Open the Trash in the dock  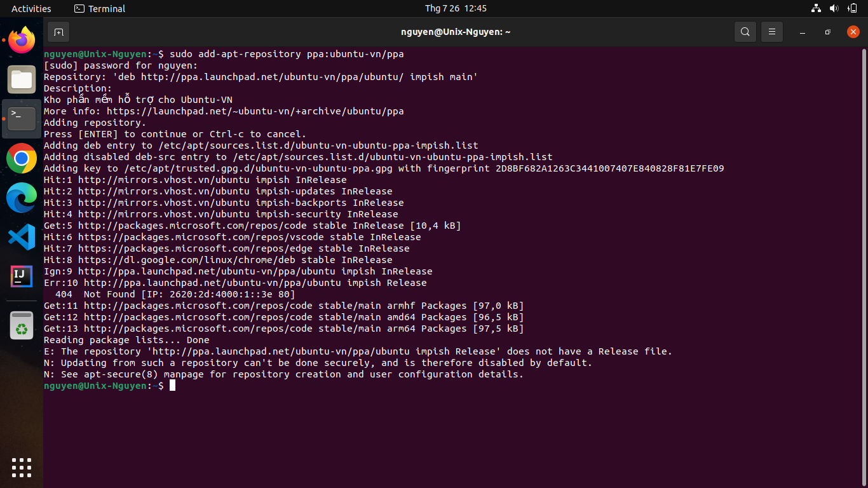22,325
